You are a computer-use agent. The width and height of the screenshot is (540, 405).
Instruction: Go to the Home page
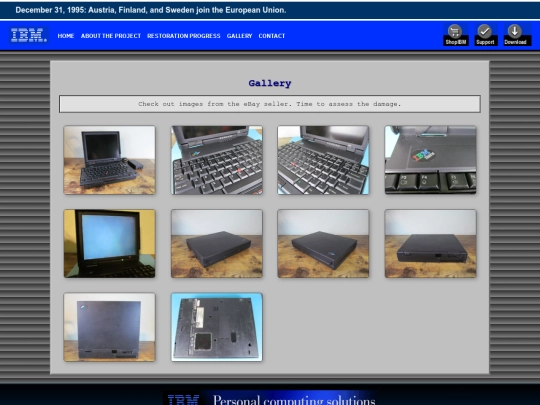tap(66, 36)
